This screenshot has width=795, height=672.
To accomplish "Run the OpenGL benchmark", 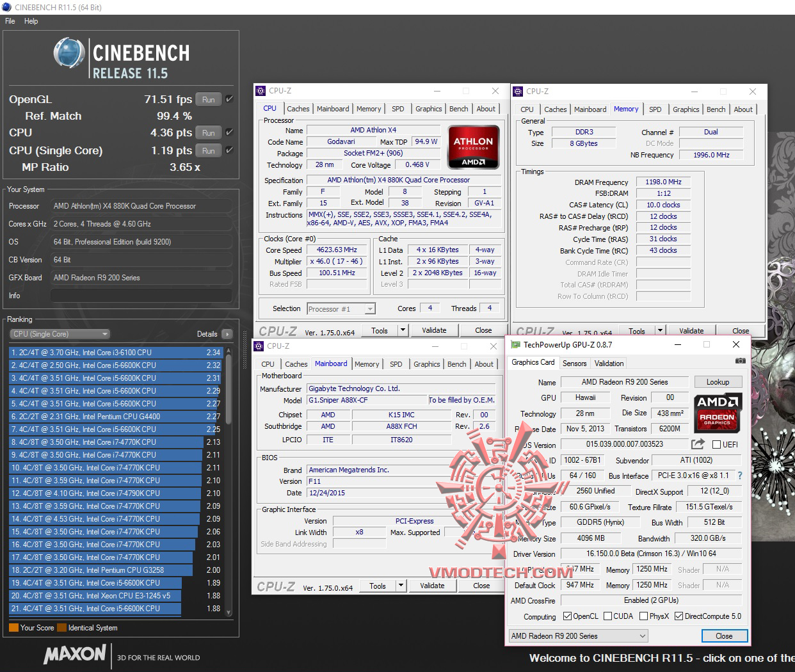I will pos(209,99).
